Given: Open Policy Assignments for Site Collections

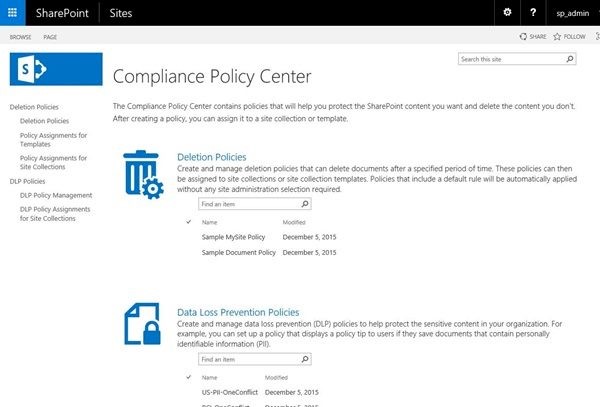Looking at the screenshot, I should coord(53,162).
